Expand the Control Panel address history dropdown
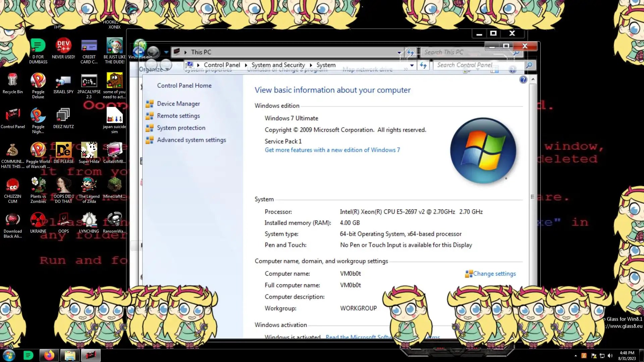The image size is (644, 362). (412, 65)
